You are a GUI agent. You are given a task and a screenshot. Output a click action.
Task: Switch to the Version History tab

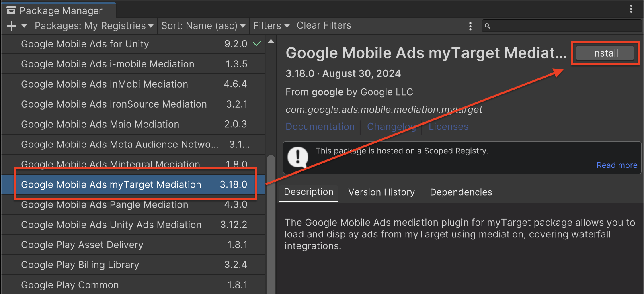381,192
